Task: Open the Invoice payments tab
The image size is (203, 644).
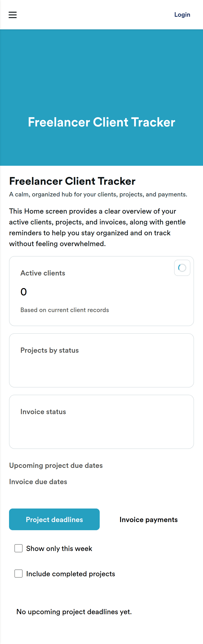Action: tap(148, 519)
